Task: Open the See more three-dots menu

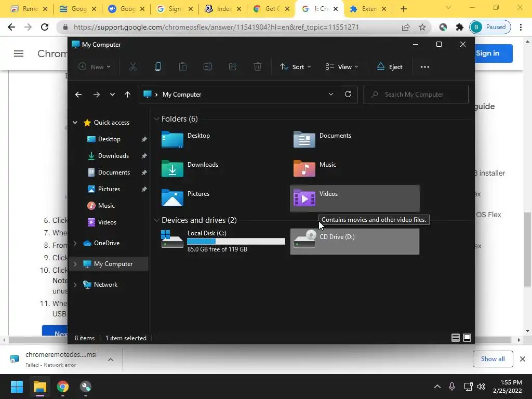Action: pyautogui.click(x=425, y=67)
